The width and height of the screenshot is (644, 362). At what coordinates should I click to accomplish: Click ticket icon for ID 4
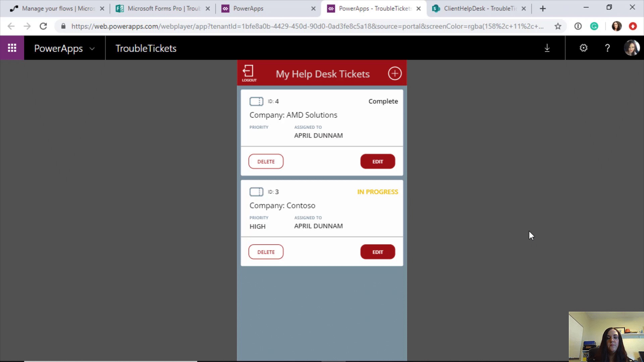pos(256,101)
